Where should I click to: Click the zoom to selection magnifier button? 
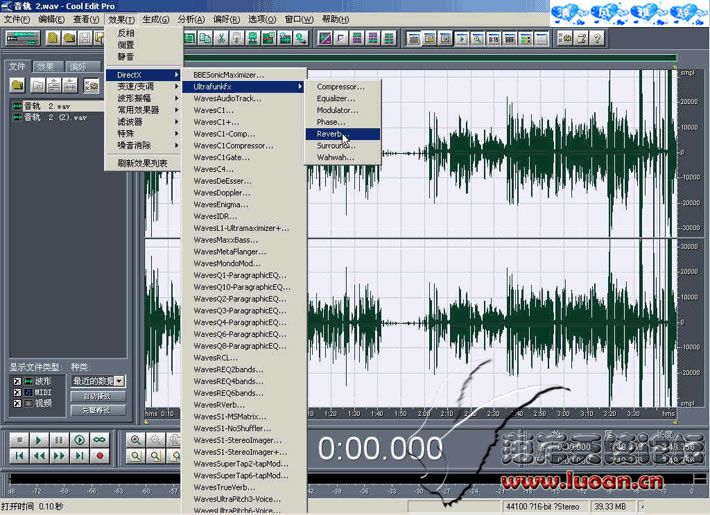pyautogui.click(x=156, y=456)
